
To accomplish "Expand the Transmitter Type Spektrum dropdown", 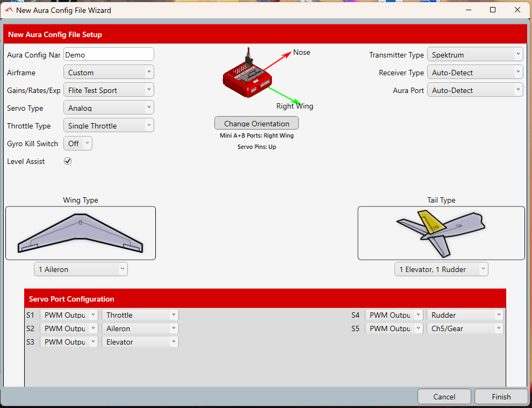I will (x=475, y=55).
